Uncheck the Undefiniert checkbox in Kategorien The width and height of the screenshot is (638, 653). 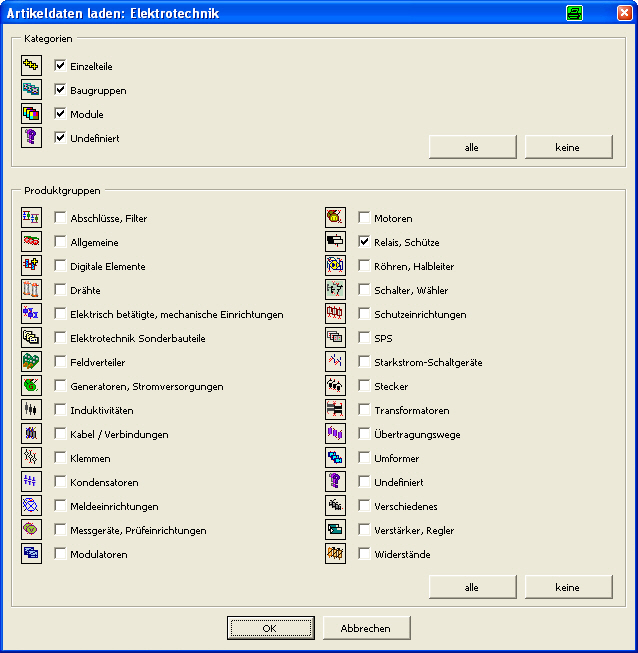60,137
